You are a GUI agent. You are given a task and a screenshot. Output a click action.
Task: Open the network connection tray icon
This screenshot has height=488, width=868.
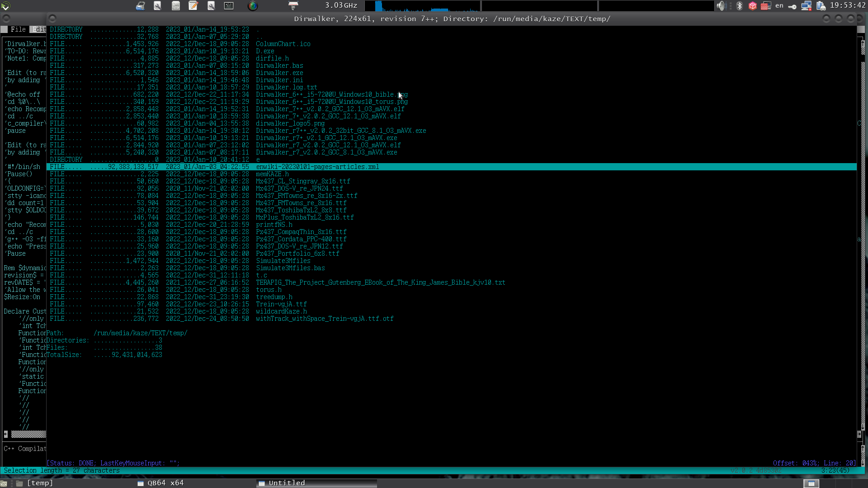point(807,6)
